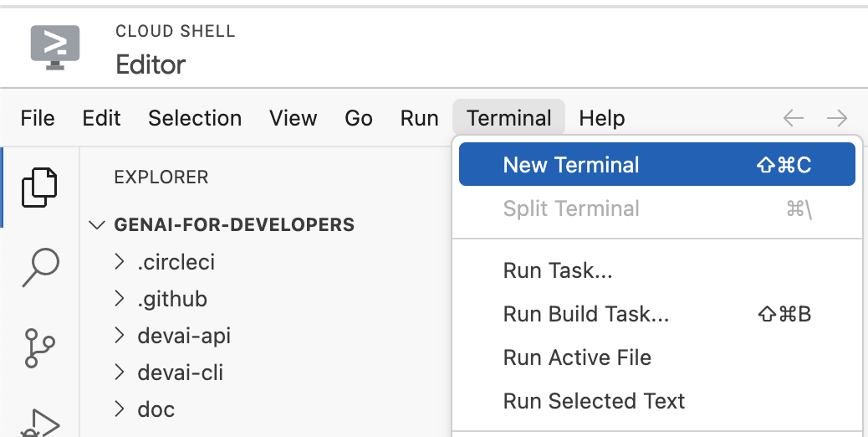This screenshot has height=437, width=868.
Task: Open the File menu
Action: [38, 118]
